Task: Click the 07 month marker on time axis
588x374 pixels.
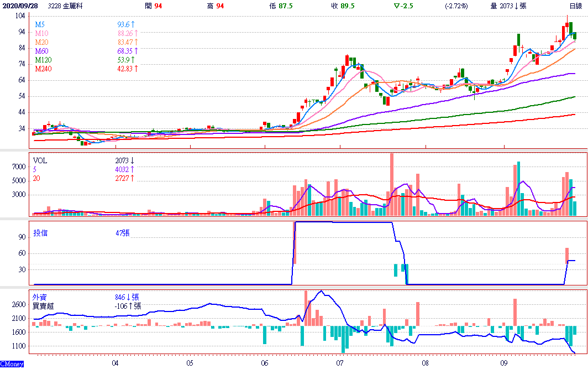Action: (x=339, y=363)
